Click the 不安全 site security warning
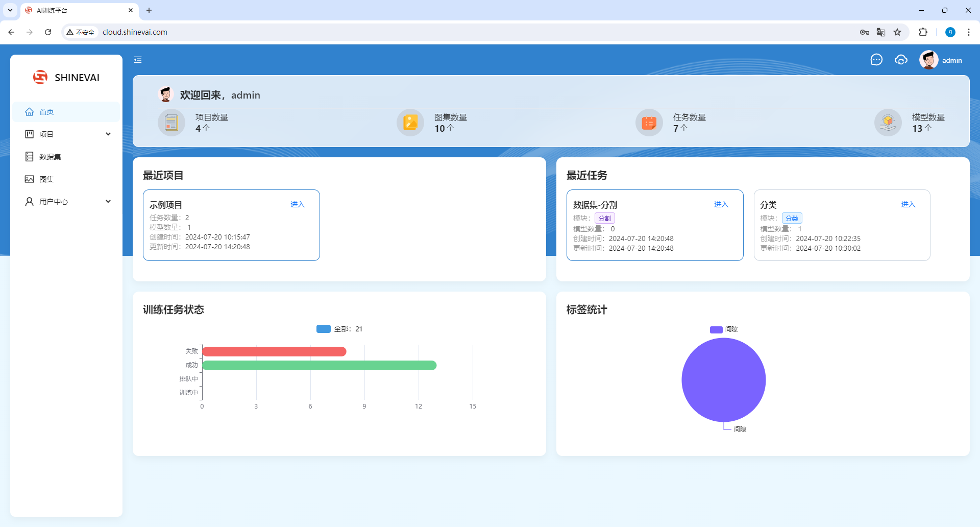Image resolution: width=980 pixels, height=527 pixels. [81, 32]
